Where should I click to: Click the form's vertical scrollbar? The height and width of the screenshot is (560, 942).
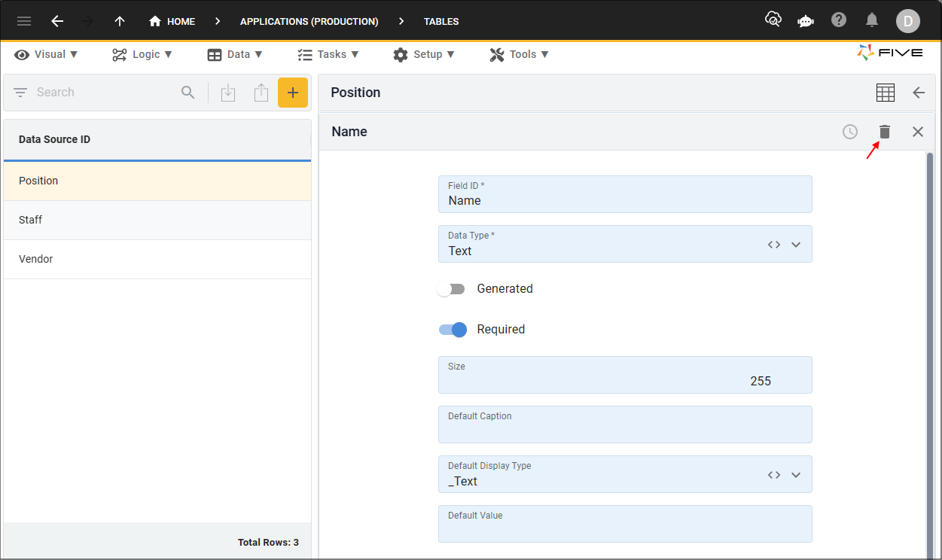930,354
